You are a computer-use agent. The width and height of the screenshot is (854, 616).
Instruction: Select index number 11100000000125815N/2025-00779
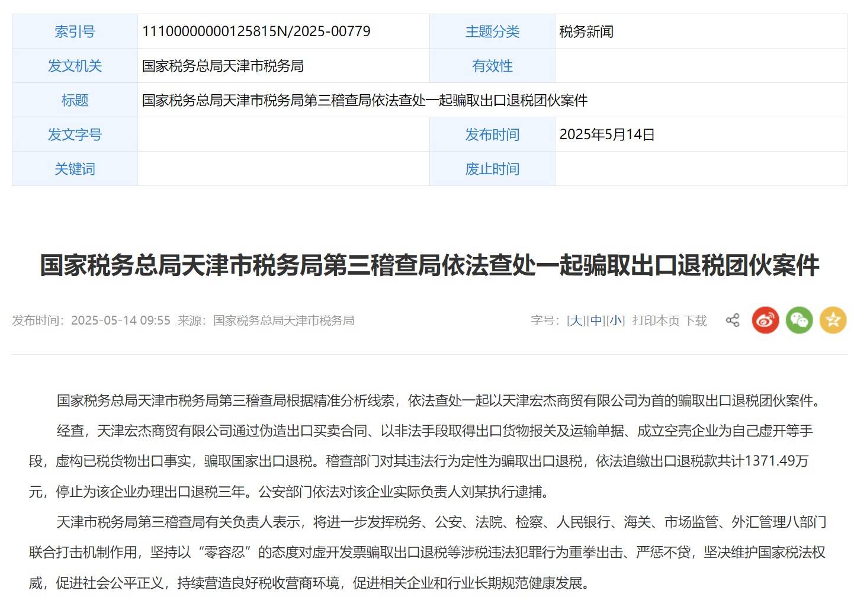point(256,31)
